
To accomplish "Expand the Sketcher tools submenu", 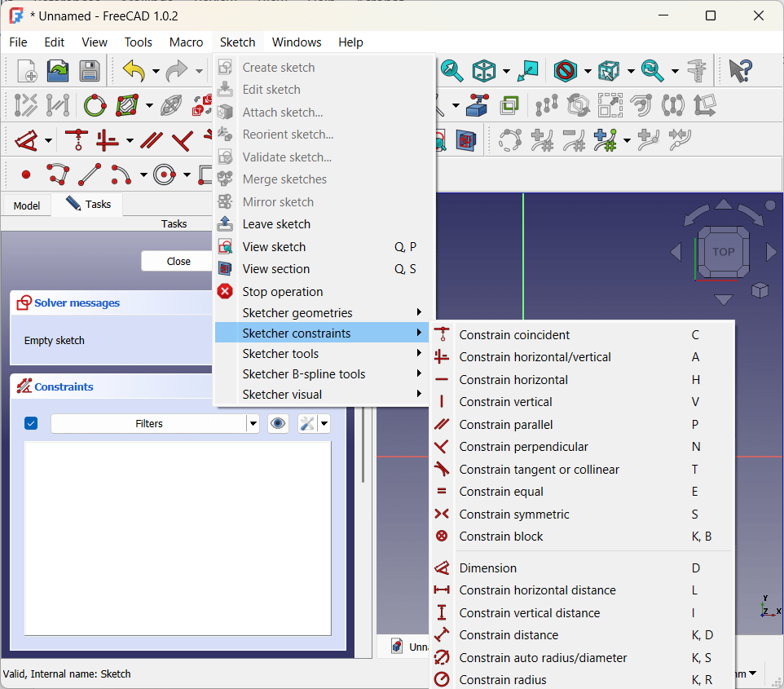I will [x=323, y=354].
